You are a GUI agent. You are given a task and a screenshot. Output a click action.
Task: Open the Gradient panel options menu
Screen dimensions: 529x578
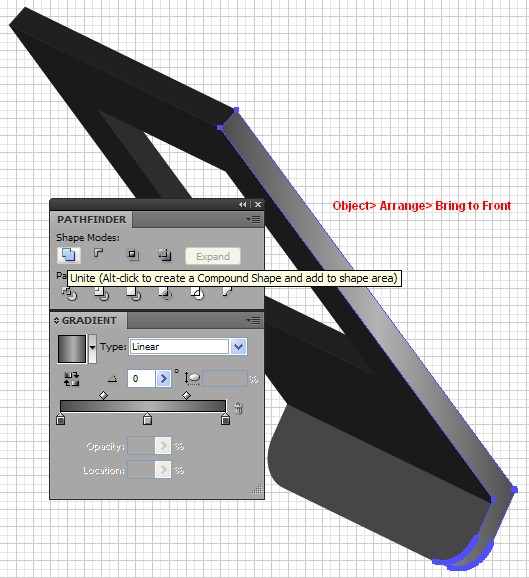coord(253,321)
